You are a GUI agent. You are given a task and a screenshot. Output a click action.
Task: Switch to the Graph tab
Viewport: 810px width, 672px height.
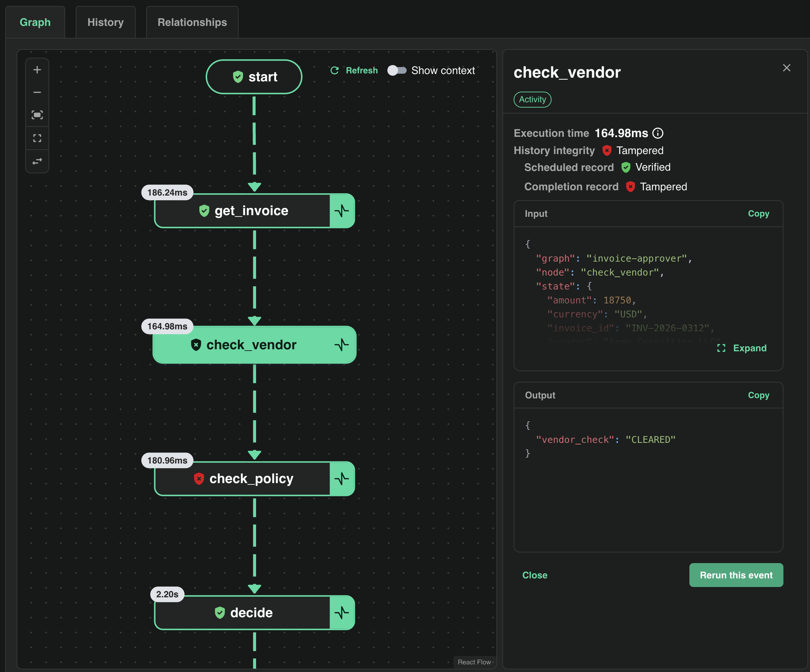tap(35, 22)
